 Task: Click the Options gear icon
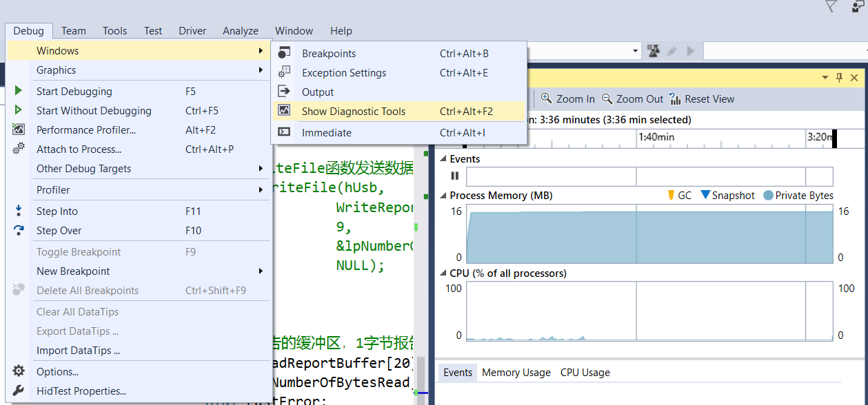coord(19,371)
